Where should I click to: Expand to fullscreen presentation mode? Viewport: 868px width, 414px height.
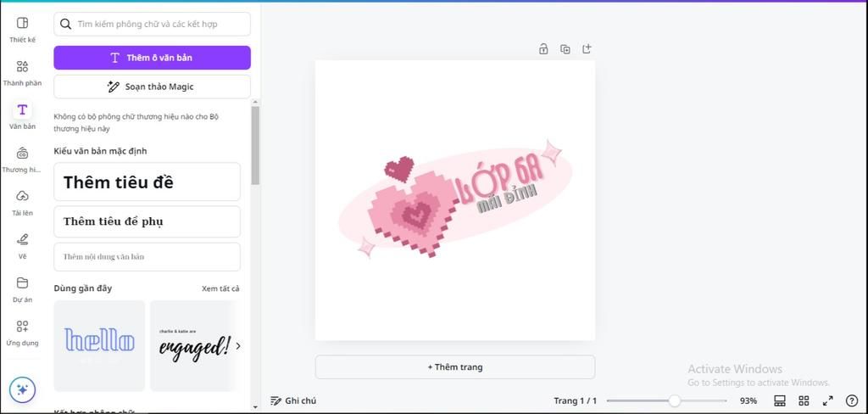[827, 400]
